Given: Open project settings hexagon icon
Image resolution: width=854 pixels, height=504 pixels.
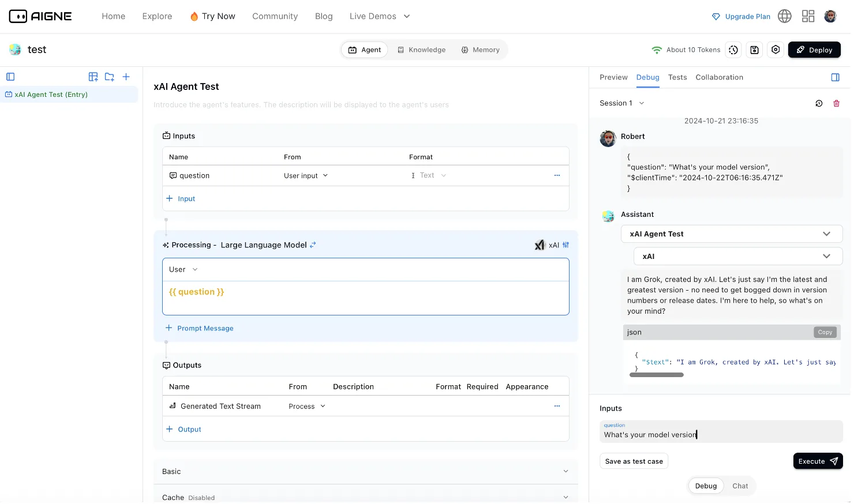Looking at the screenshot, I should point(776,50).
